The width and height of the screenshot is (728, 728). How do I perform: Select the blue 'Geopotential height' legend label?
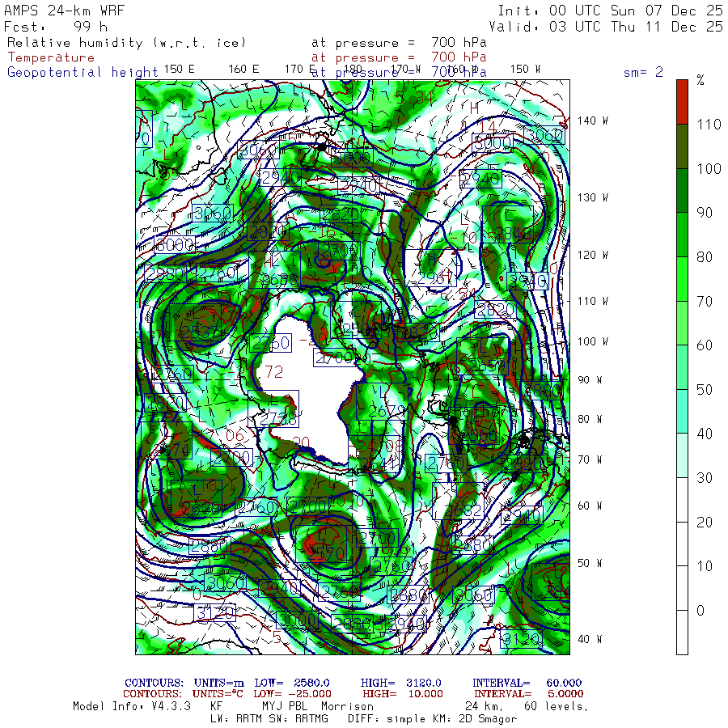77,72
